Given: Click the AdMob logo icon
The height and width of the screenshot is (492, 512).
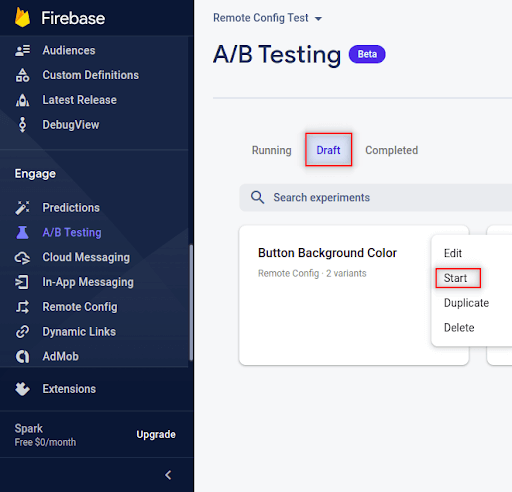Looking at the screenshot, I should [x=22, y=357].
